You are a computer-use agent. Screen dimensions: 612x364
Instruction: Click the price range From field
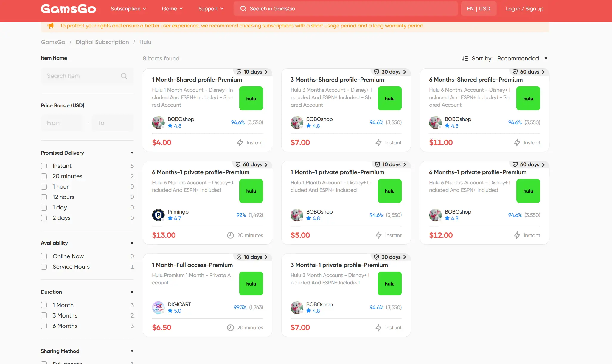(62, 123)
